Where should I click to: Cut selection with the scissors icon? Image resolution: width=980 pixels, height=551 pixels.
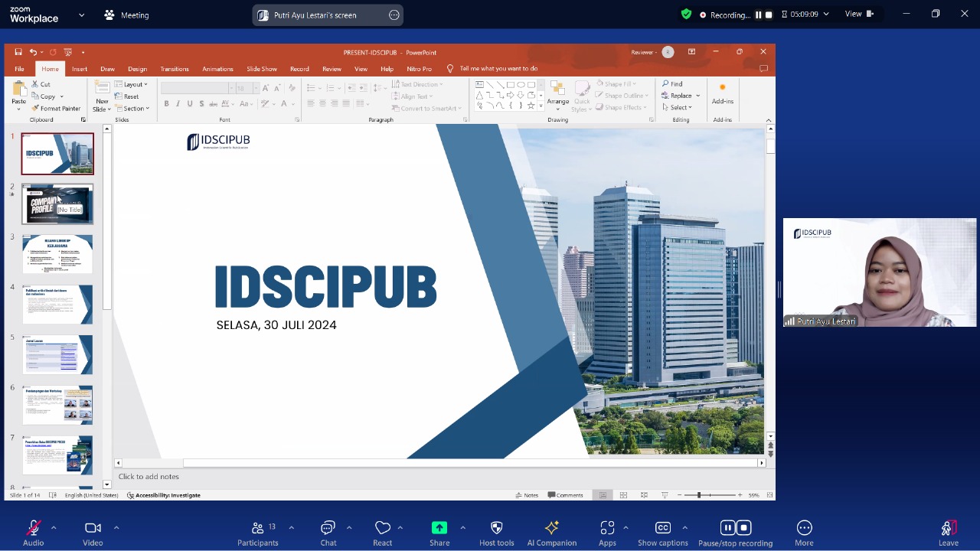41,84
